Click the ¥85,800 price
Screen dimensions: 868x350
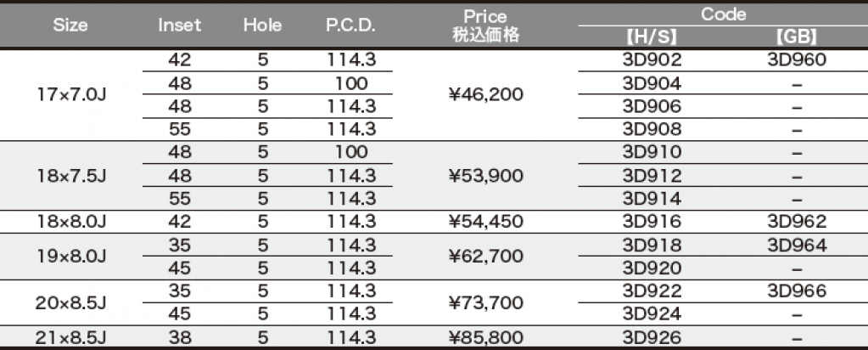(485, 337)
